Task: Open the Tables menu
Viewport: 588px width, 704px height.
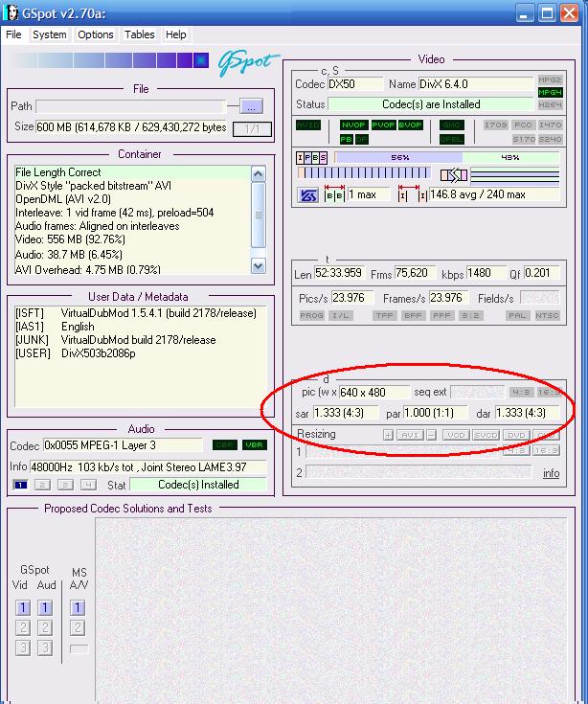Action: [x=140, y=34]
